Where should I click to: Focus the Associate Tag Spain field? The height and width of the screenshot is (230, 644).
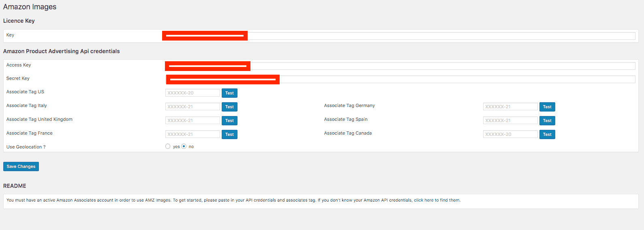pyautogui.click(x=510, y=120)
